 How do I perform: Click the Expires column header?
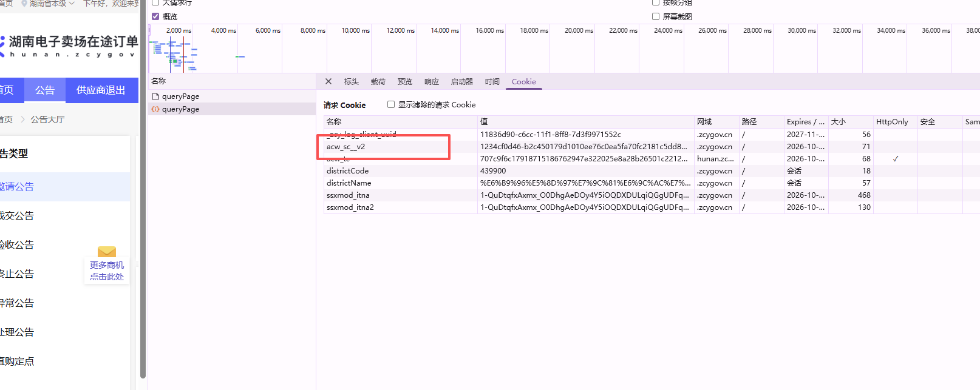[x=806, y=122]
